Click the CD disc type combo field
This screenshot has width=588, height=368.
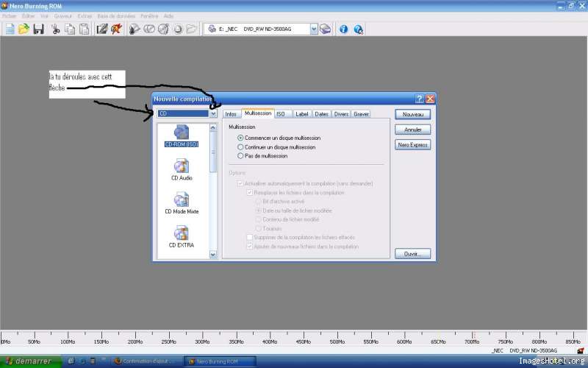(183, 113)
